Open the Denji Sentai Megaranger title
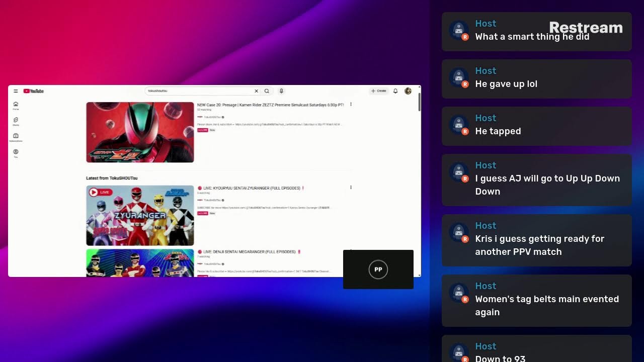Screen dimensions: 644x362 coord(249,252)
